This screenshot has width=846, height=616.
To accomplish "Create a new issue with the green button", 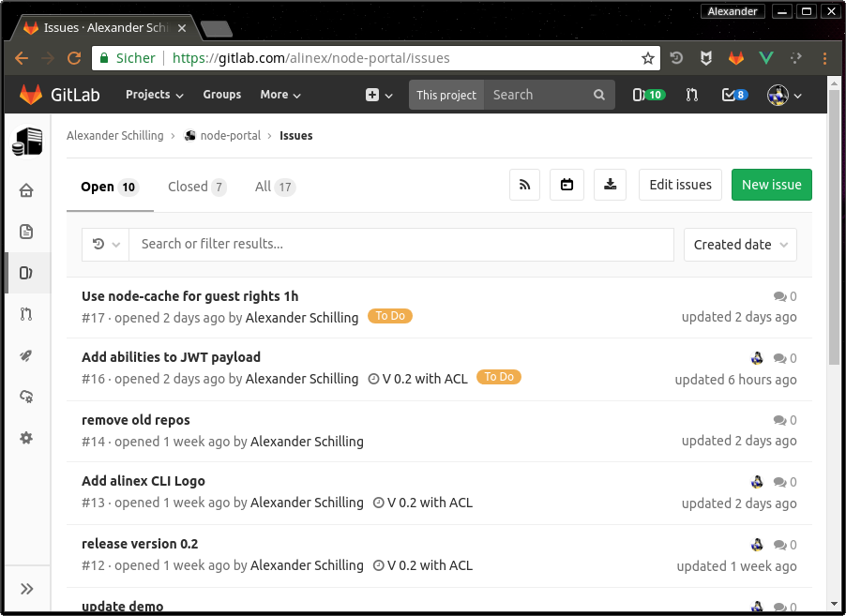I will coord(771,185).
